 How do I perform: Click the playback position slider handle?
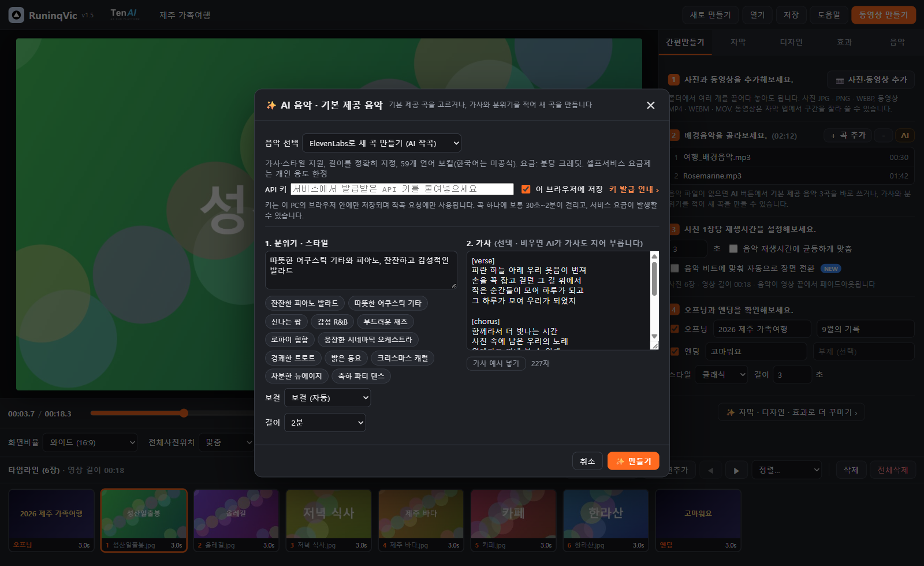pos(184,413)
